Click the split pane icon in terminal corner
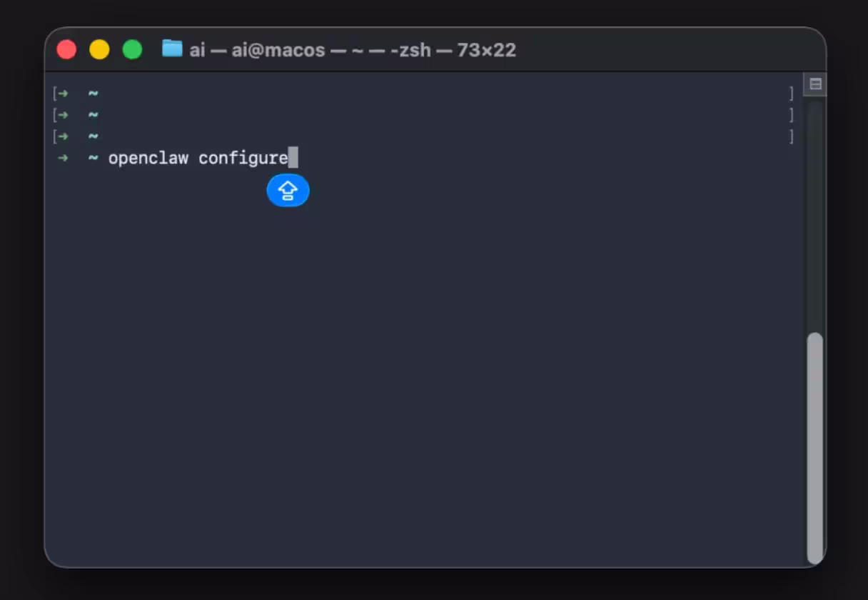Image resolution: width=868 pixels, height=600 pixels. pyautogui.click(x=815, y=84)
